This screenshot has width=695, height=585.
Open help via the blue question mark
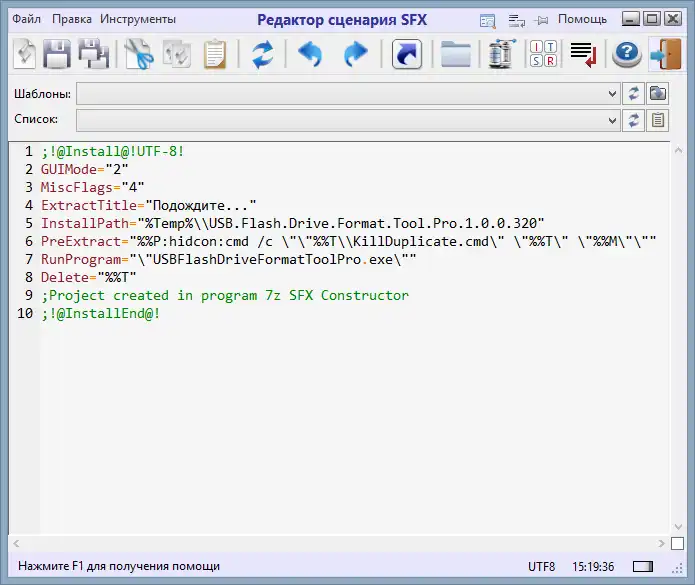(626, 54)
